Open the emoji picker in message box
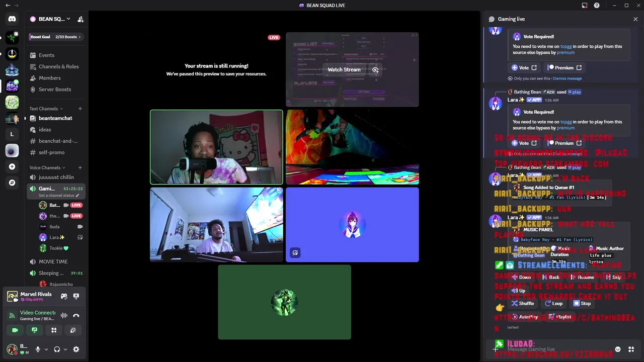Viewport: 644px width, 362px height. click(x=618, y=349)
